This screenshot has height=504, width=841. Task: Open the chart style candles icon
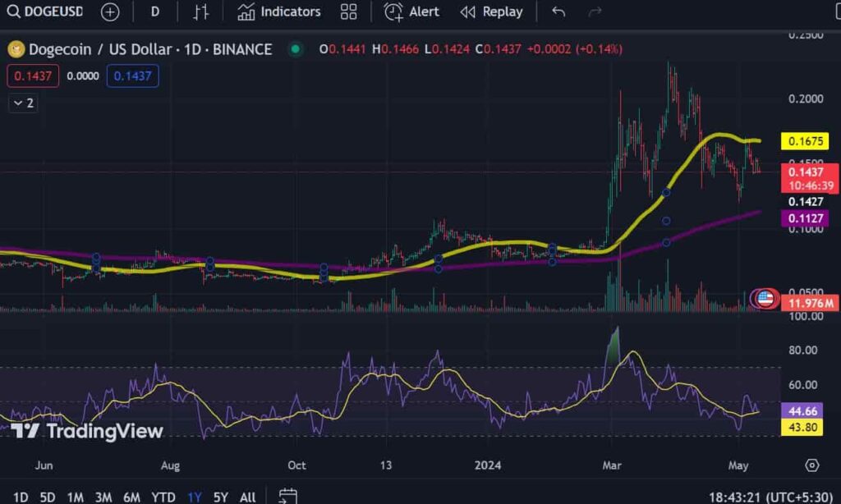(x=200, y=11)
